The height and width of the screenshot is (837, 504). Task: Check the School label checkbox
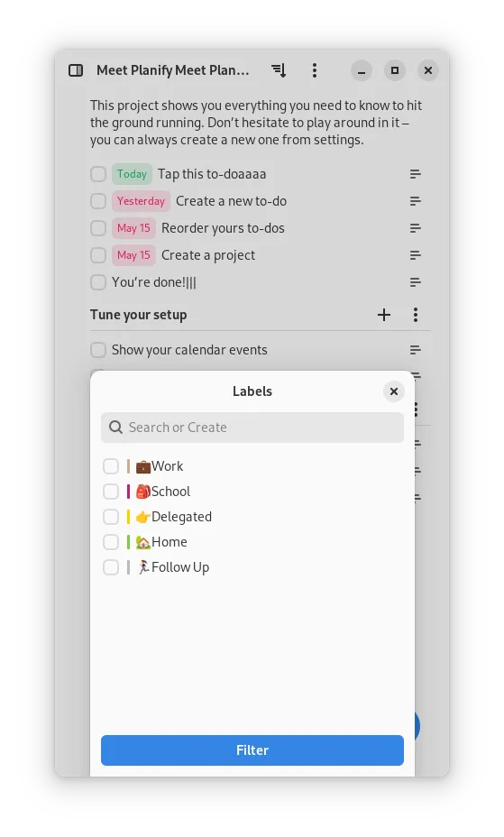pyautogui.click(x=111, y=492)
